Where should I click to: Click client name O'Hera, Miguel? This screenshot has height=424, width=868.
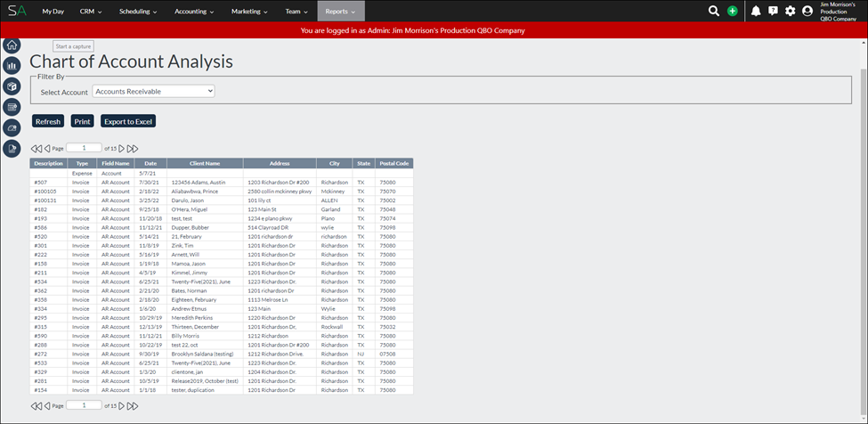[190, 209]
